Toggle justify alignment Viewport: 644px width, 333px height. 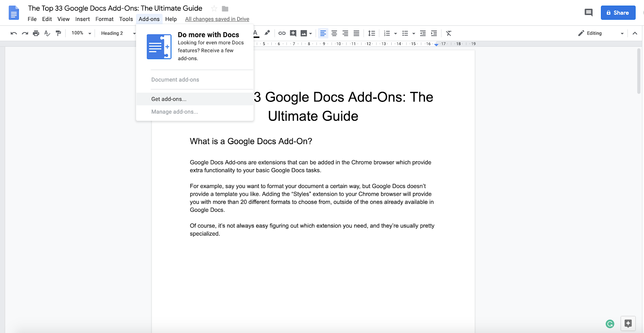[x=356, y=33]
